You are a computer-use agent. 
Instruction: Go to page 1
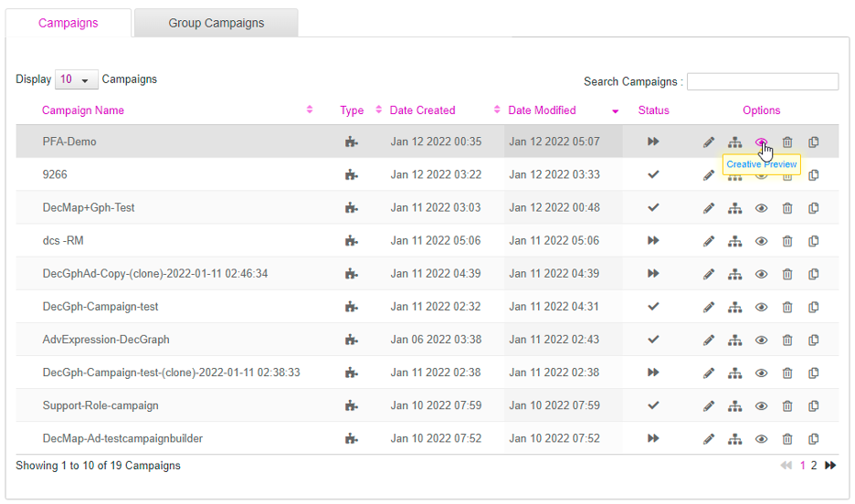803,466
